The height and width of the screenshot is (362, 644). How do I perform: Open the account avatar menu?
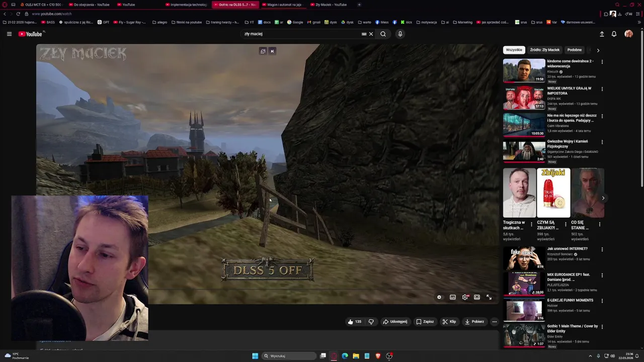tap(628, 34)
